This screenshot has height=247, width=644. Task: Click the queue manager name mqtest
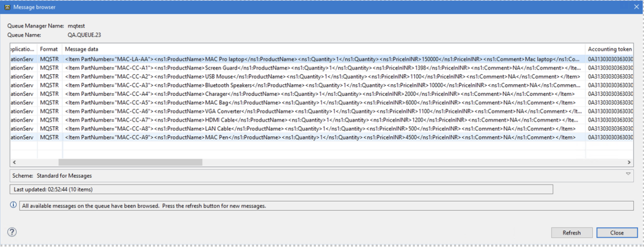pyautogui.click(x=76, y=26)
